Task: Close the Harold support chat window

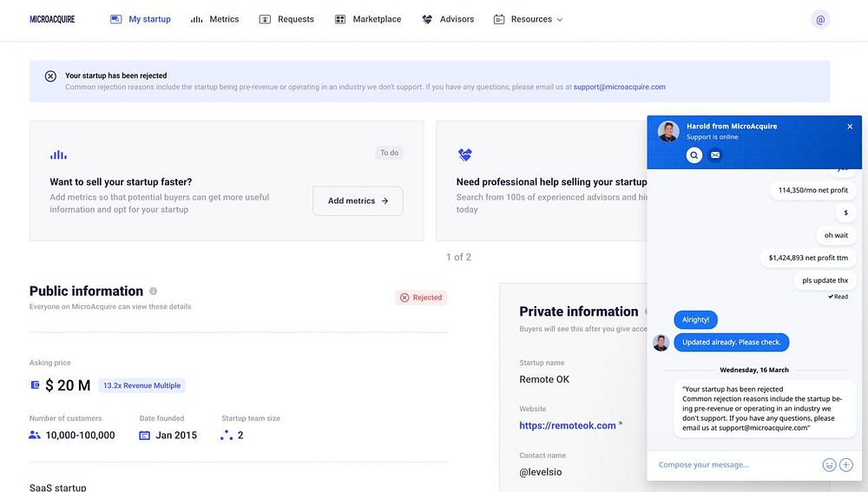Action: [x=850, y=127]
